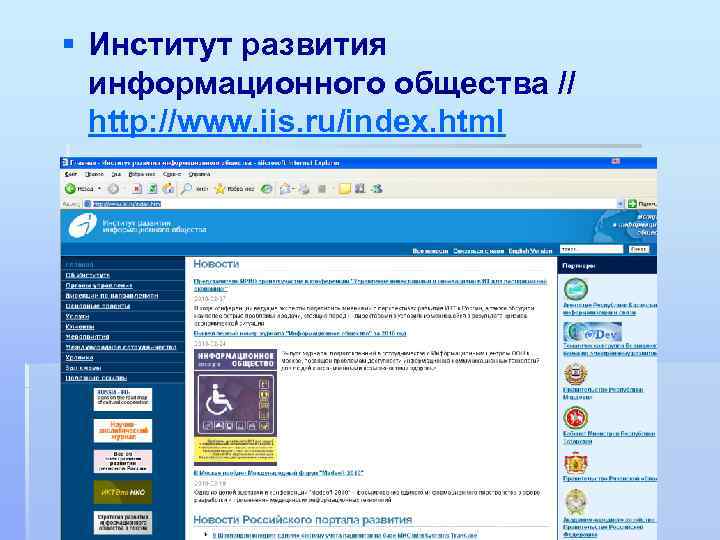Close the Internet Explorer window
The width and height of the screenshot is (720, 540).
[616, 161]
